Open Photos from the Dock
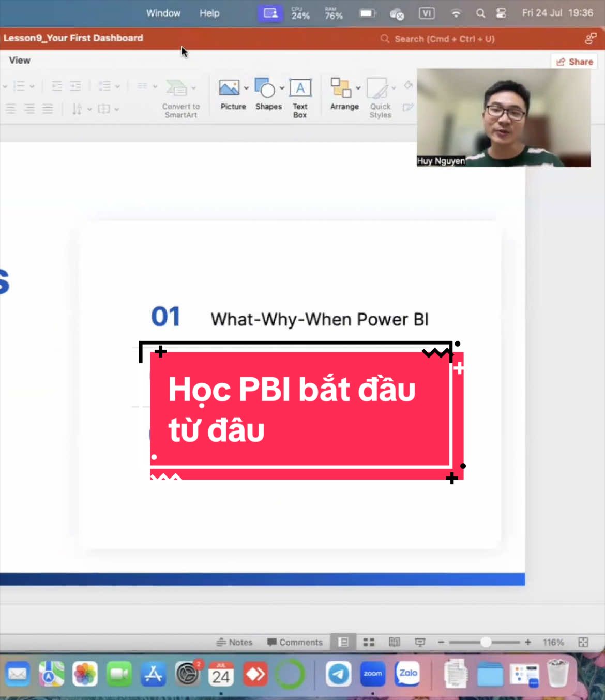Viewport: 605px width, 700px height. tap(85, 674)
